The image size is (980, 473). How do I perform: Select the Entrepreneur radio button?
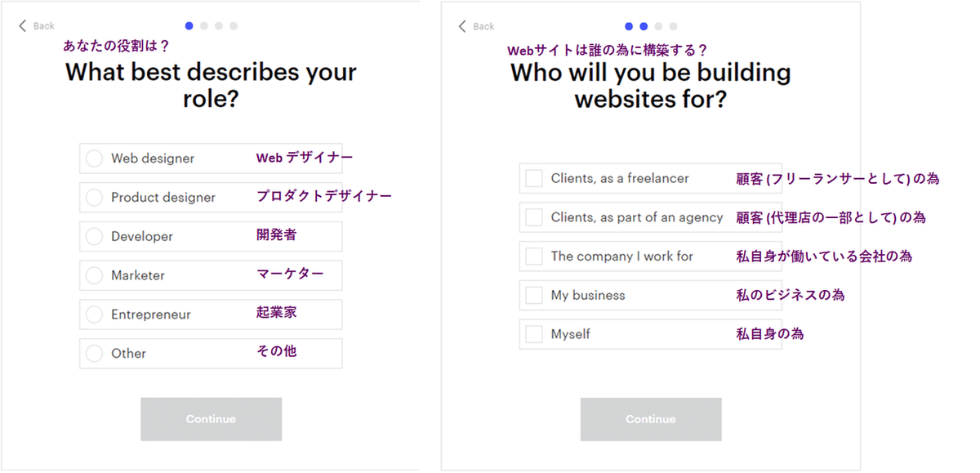95,315
